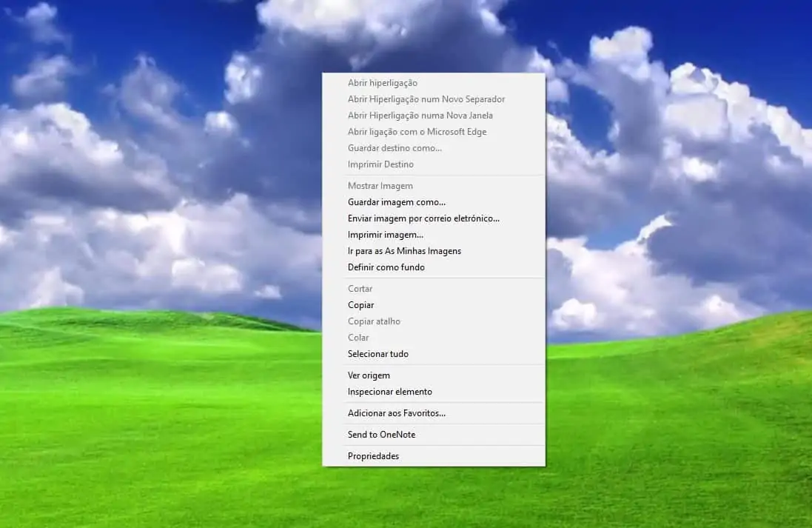Choose 'Copiar atalho' entry
The image size is (812, 528).
[434, 321]
